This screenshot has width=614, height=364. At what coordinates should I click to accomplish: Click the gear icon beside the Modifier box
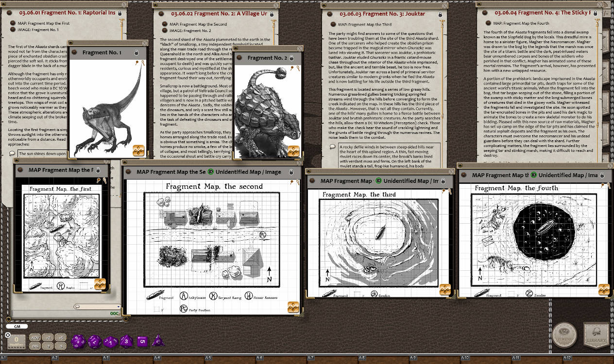click(8, 335)
